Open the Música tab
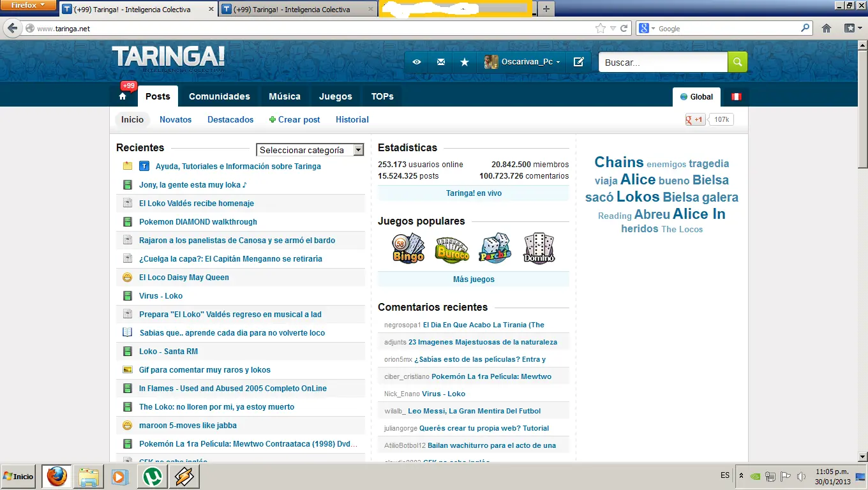The image size is (868, 490). click(285, 96)
